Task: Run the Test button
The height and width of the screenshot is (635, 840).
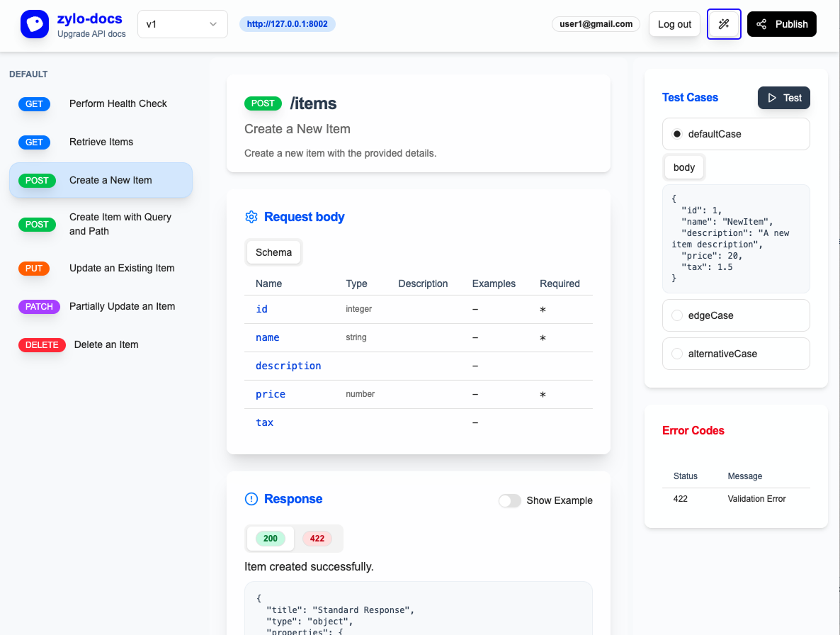Action: point(784,98)
